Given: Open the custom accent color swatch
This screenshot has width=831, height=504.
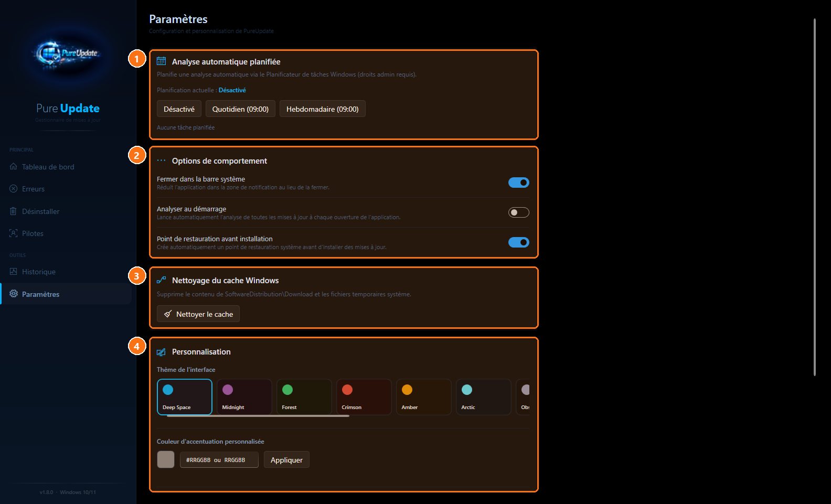Looking at the screenshot, I should (x=166, y=459).
